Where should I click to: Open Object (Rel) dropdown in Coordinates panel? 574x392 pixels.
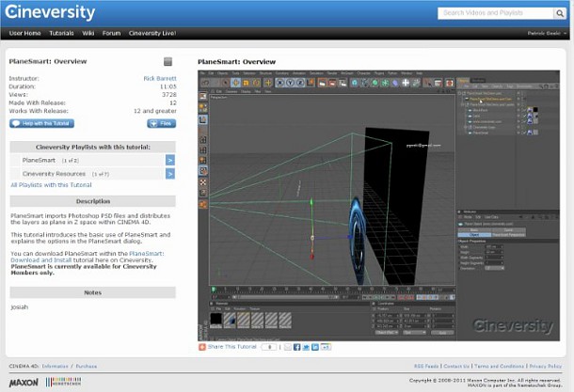[387, 333]
